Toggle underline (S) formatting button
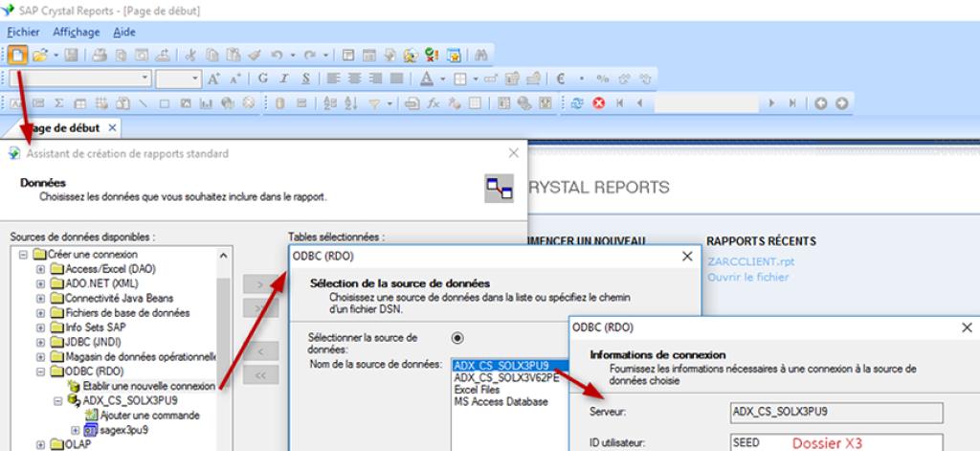 pos(305,79)
